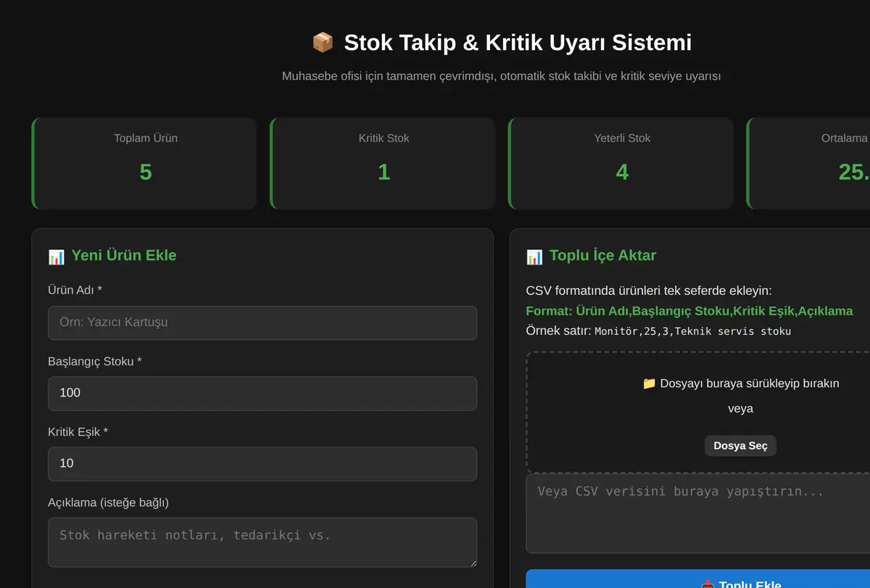Viewport: 870px width, 588px height.
Task: Click the package box icon in title
Action: [x=323, y=42]
